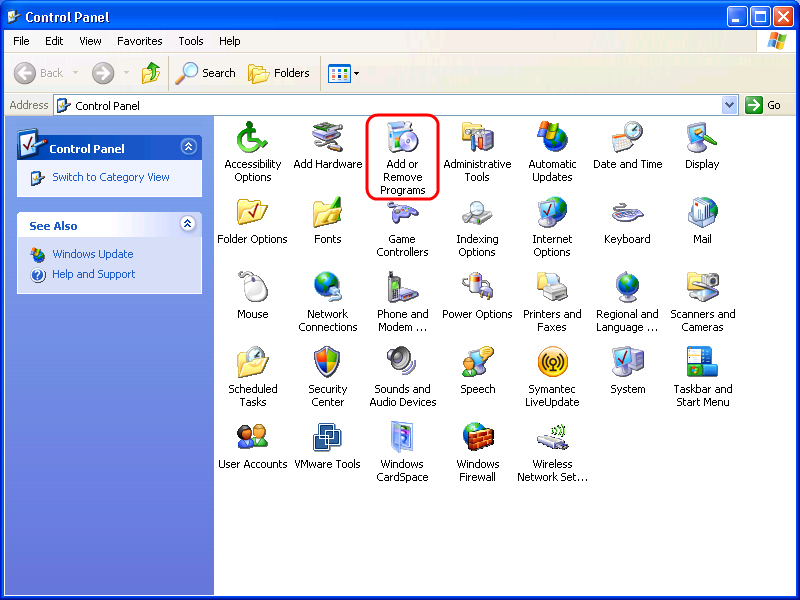800x600 pixels.
Task: Open VMware Tools
Action: tap(327, 446)
